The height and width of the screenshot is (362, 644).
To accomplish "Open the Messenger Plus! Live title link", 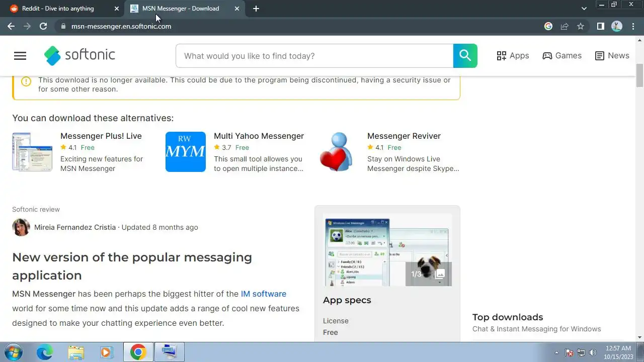I will pyautogui.click(x=101, y=136).
